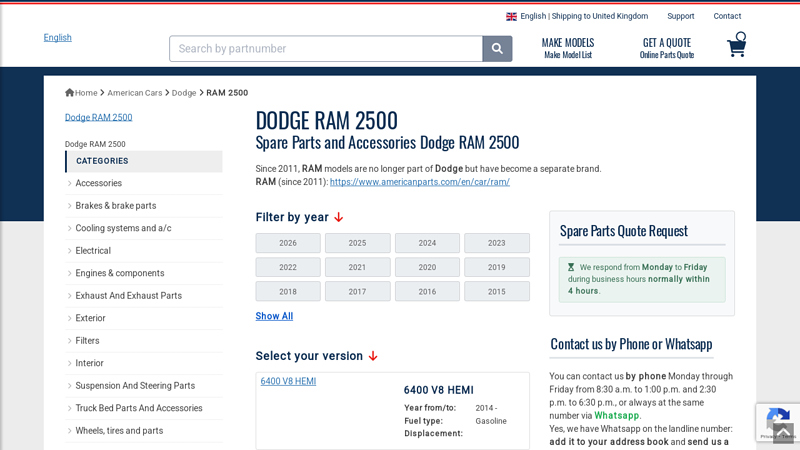The width and height of the screenshot is (800, 450).
Task: Click the green Whatsapp link
Action: tap(616, 415)
